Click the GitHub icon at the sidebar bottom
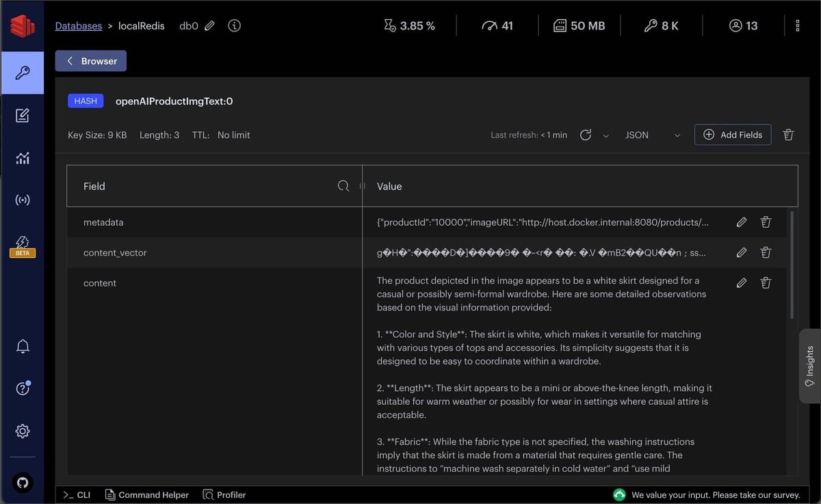This screenshot has height=504, width=821. point(22,482)
